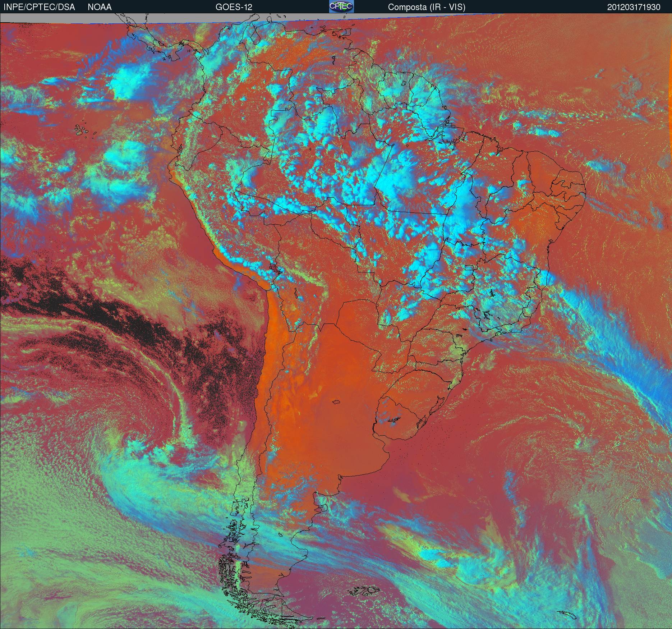Click the Composta (IR - VIS) label
Image resolution: width=672 pixels, height=629 pixels.
pyautogui.click(x=427, y=7)
